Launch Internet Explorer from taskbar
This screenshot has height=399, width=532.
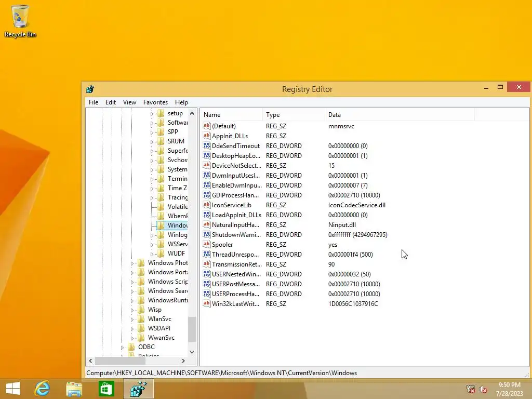click(43, 389)
